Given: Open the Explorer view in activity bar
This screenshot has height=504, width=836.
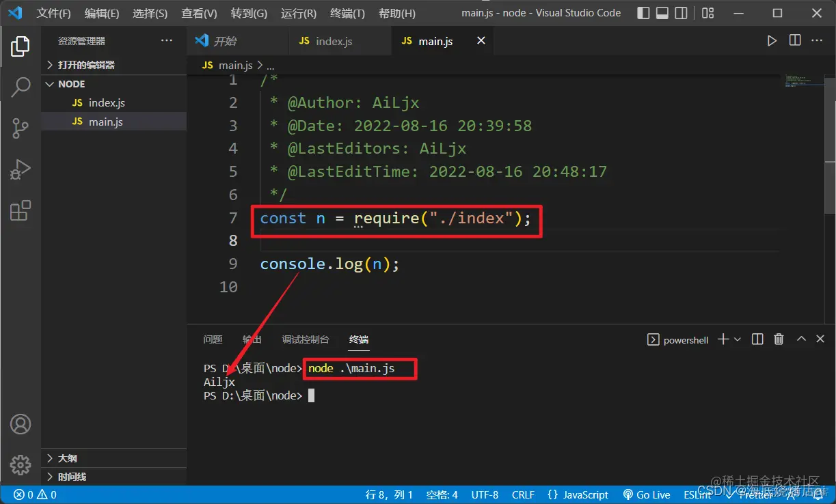Looking at the screenshot, I should coord(21,46).
